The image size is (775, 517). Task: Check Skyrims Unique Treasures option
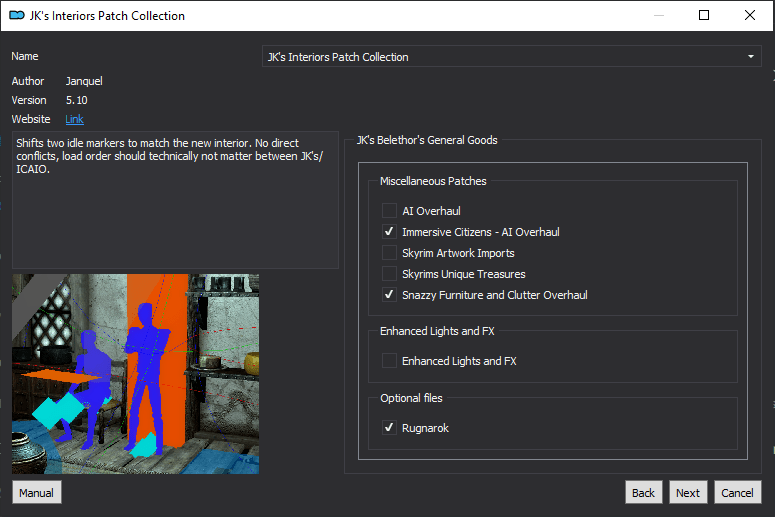389,273
